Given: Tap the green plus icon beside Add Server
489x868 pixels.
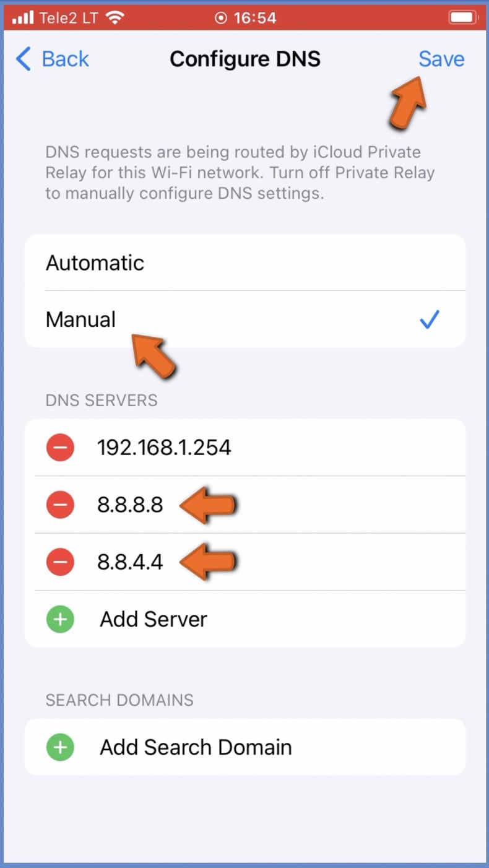Looking at the screenshot, I should click(60, 619).
